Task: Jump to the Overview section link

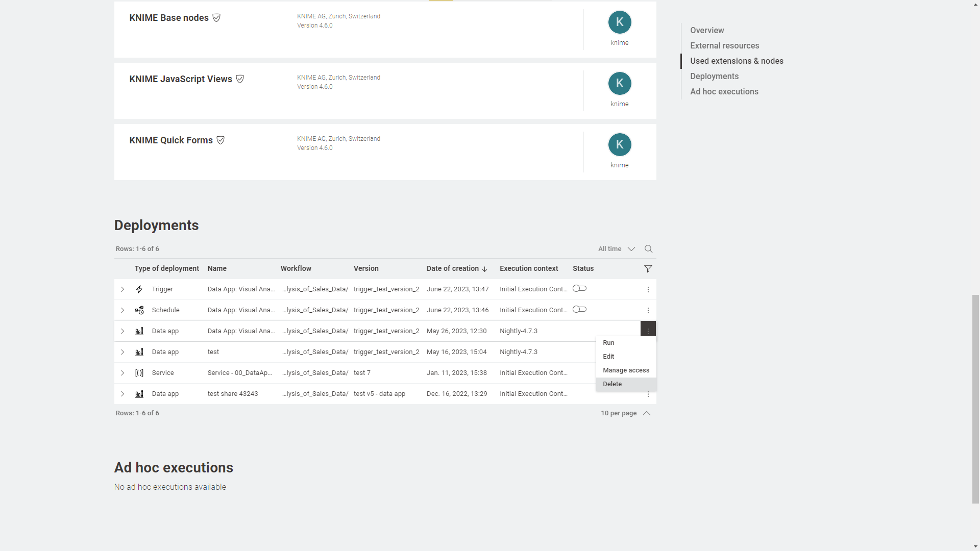Action: (706, 31)
